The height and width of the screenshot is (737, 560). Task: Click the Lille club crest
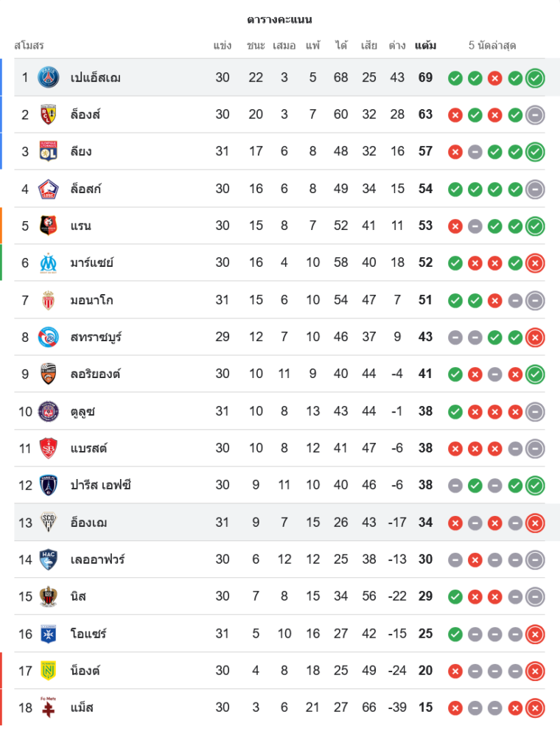[x=49, y=189]
